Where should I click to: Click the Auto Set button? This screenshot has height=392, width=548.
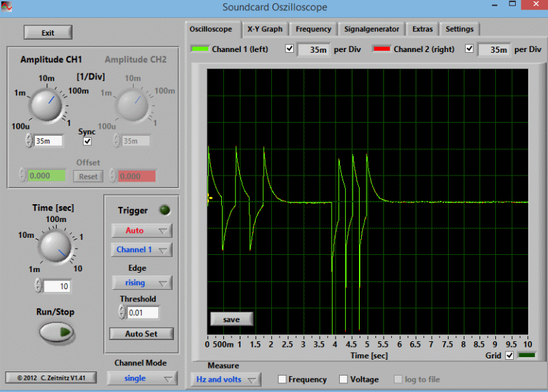[x=141, y=334]
